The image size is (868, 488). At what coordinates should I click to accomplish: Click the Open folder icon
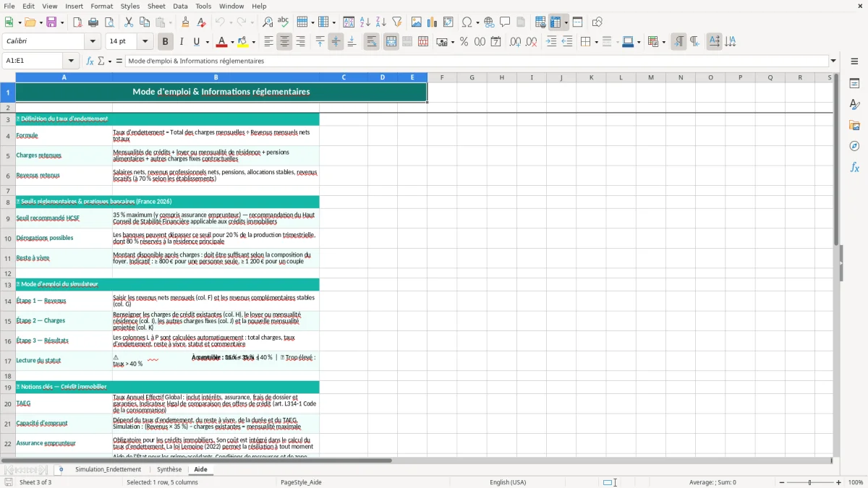pos(29,22)
